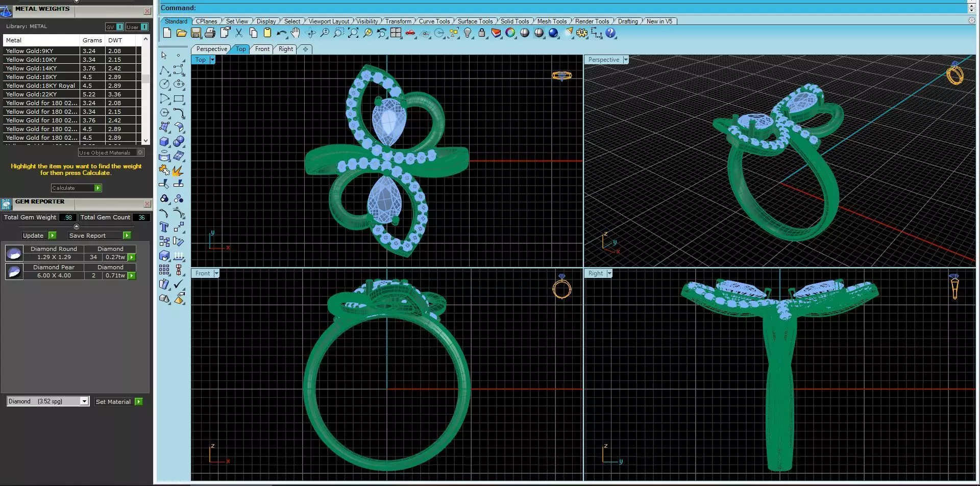Select the Polyline tool
This screenshot has height=486, width=980.
164,70
